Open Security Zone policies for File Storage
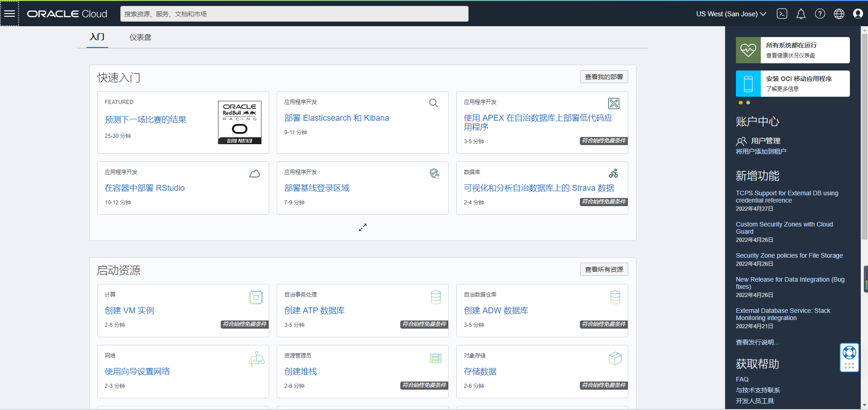Viewport: 868px width, 410px height. click(789, 255)
